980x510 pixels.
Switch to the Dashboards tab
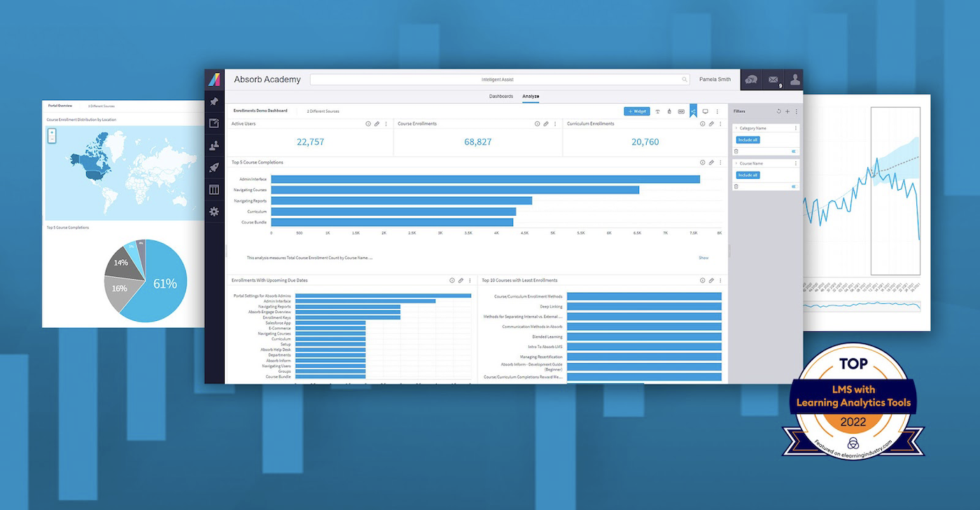tap(501, 96)
